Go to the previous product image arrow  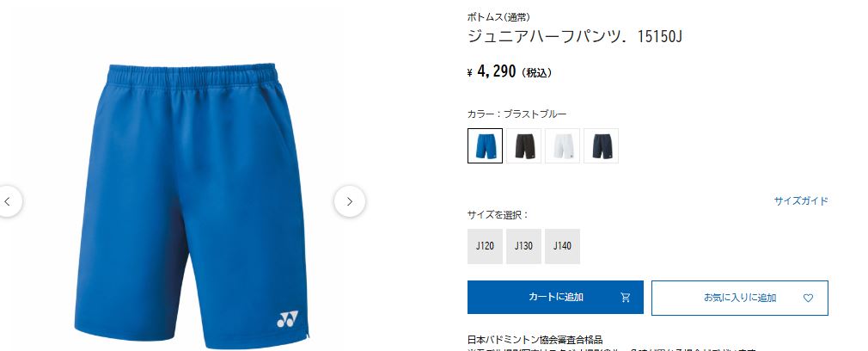(x=7, y=201)
